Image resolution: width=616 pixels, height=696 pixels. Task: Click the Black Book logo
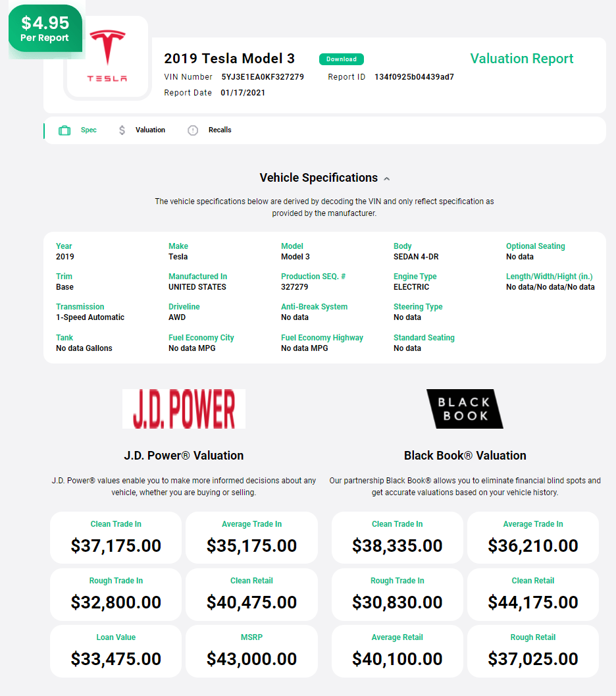coord(465,409)
